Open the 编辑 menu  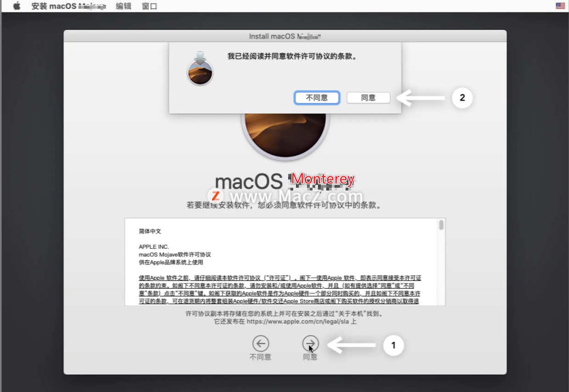(x=123, y=6)
